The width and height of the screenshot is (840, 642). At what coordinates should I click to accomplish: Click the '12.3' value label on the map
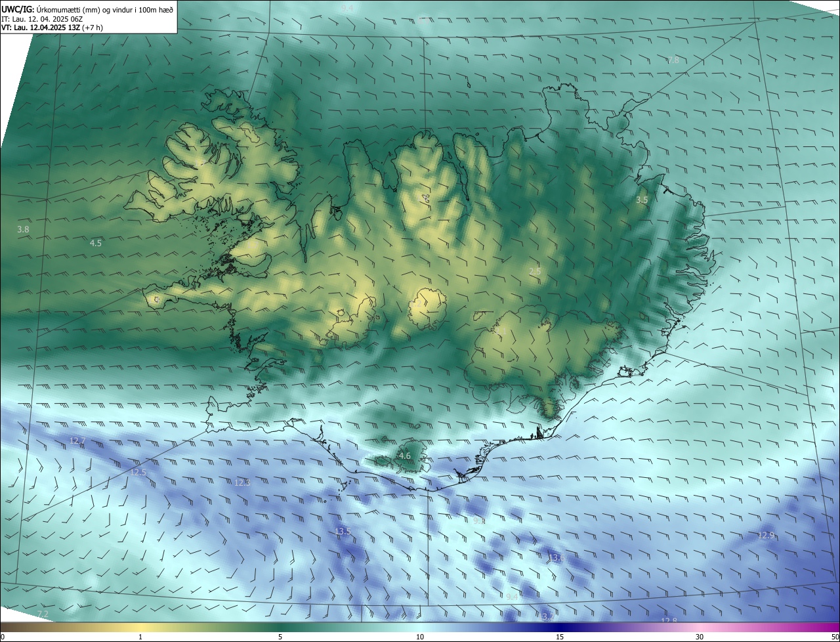pos(242,482)
